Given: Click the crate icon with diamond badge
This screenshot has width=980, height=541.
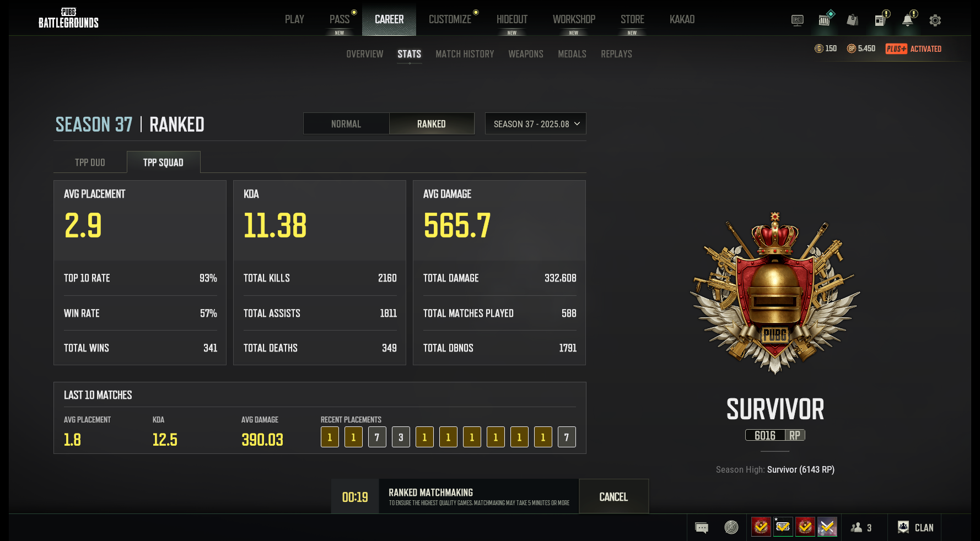Looking at the screenshot, I should [x=825, y=20].
